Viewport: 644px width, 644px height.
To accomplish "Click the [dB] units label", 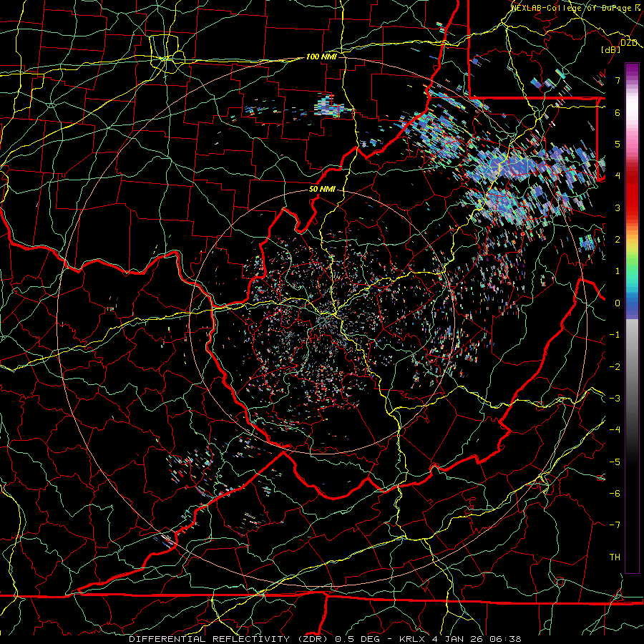I will point(611,49).
